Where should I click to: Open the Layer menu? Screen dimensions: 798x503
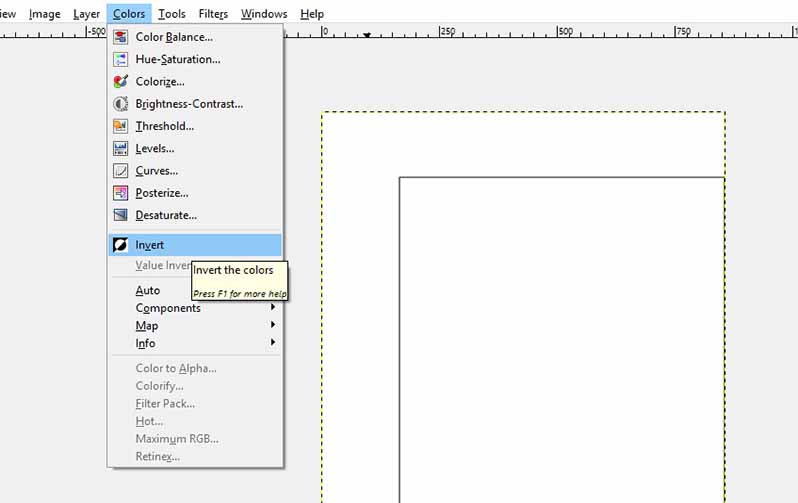click(x=87, y=14)
